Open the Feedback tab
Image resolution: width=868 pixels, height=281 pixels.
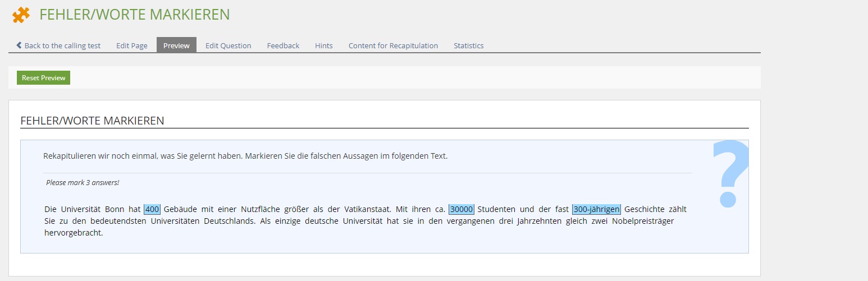click(283, 45)
